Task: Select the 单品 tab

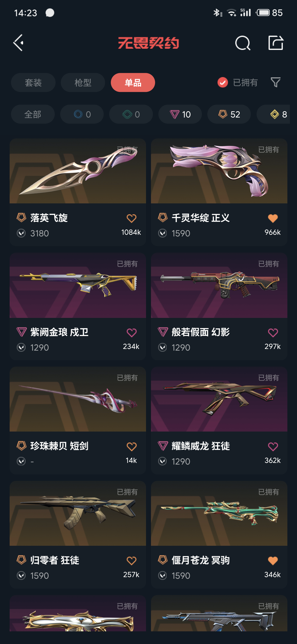Action: coord(133,82)
